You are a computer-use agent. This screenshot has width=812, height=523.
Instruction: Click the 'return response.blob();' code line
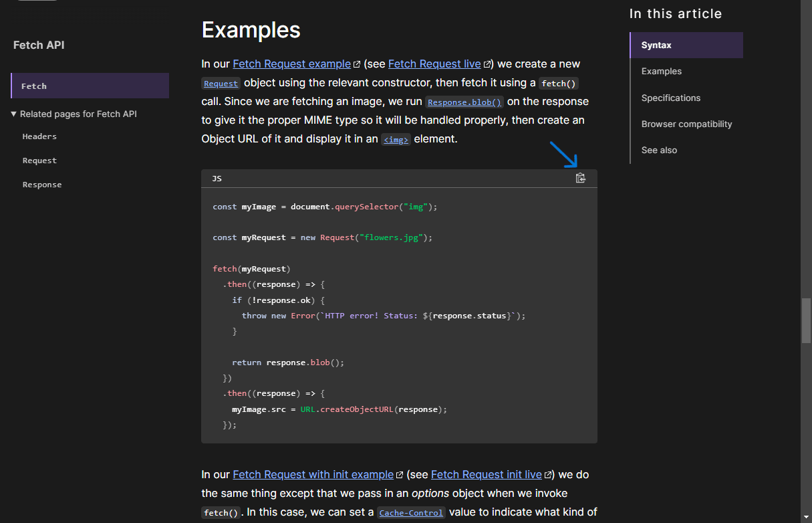click(288, 362)
